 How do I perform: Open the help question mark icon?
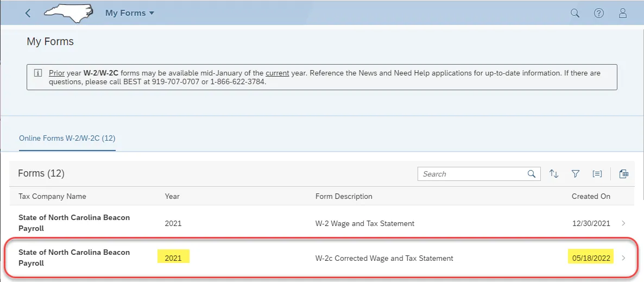(599, 13)
